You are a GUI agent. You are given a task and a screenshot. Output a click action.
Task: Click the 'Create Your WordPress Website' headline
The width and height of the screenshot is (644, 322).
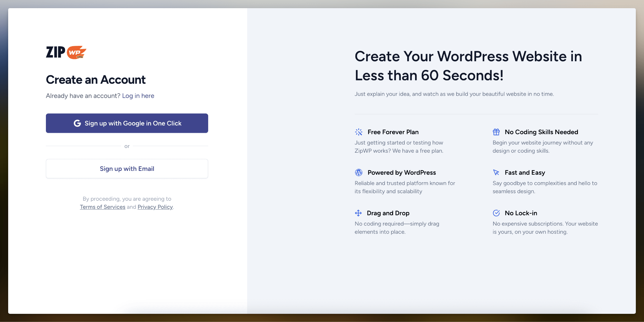(x=468, y=66)
